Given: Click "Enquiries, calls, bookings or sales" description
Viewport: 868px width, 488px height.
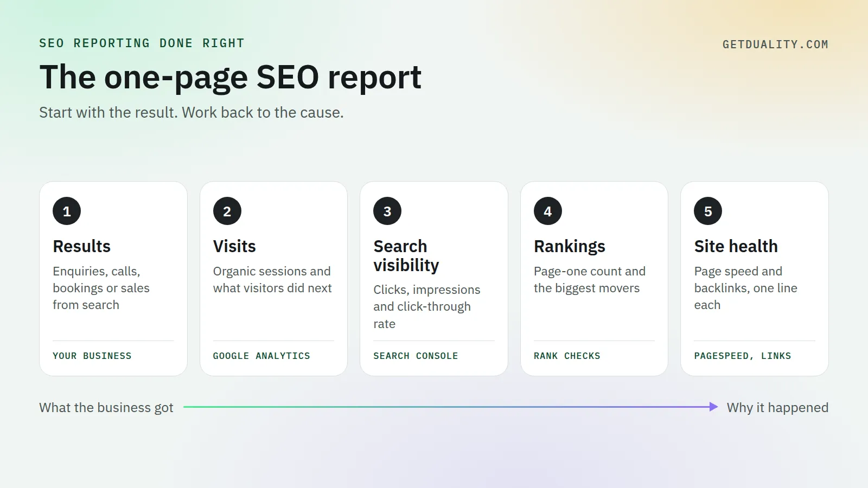Looking at the screenshot, I should [x=101, y=288].
